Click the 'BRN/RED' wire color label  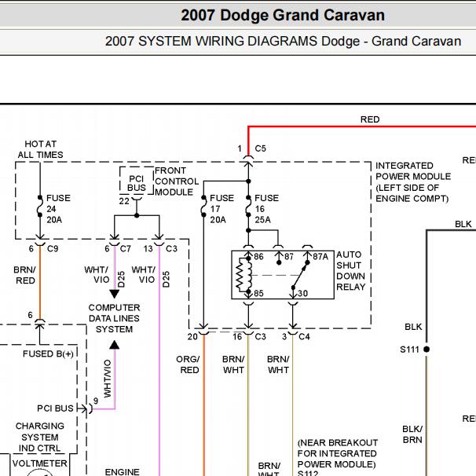[x=25, y=275]
